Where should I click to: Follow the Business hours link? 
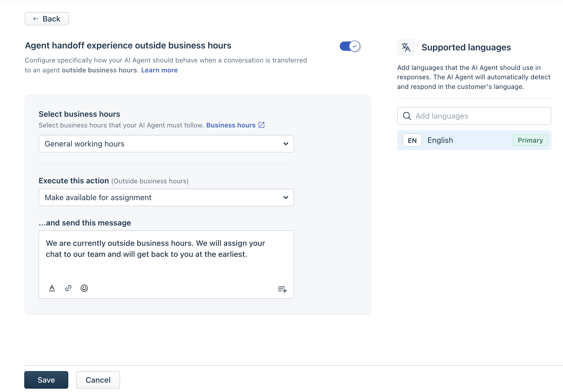click(x=231, y=125)
